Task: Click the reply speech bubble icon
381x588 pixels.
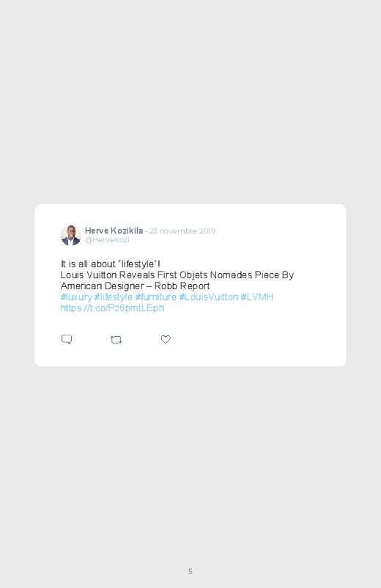Action: pos(67,339)
